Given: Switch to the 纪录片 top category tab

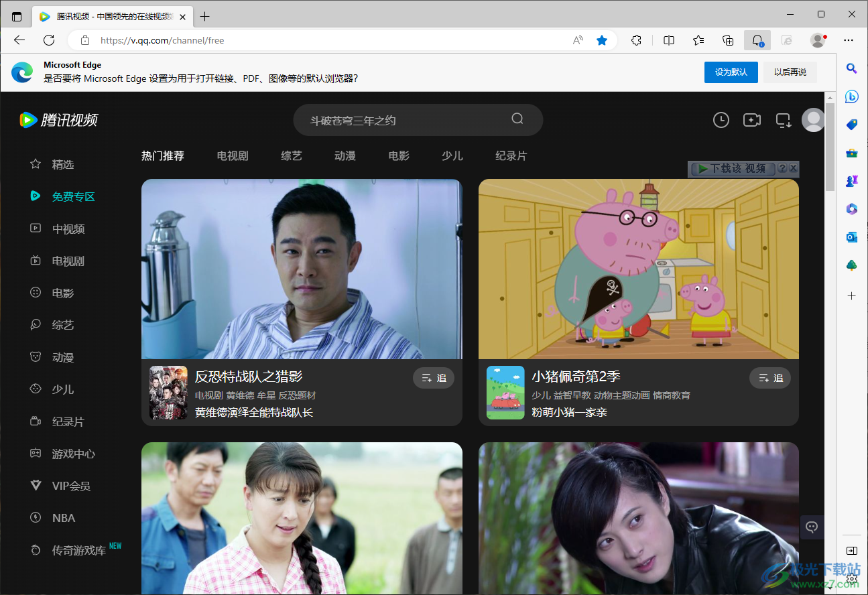Looking at the screenshot, I should (x=511, y=155).
